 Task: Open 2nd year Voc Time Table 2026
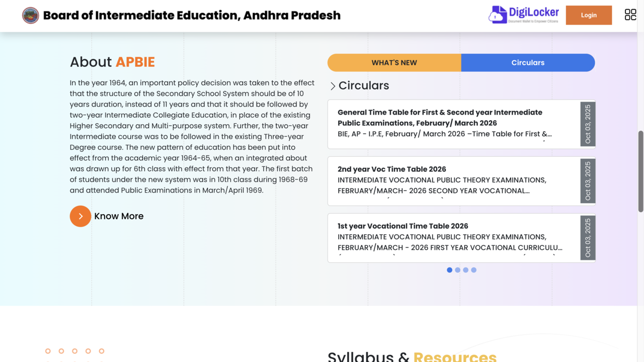[392, 169]
